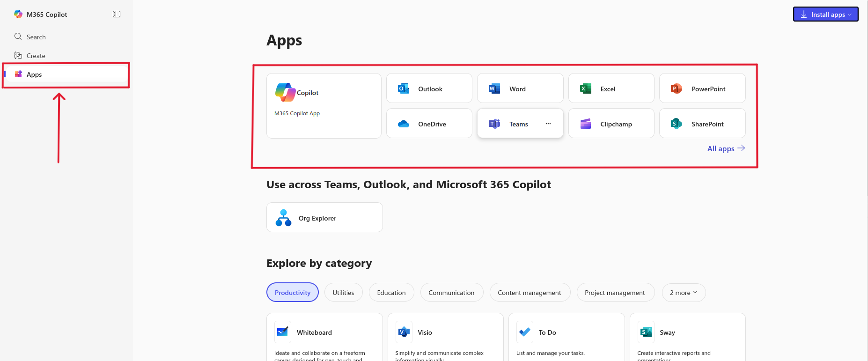This screenshot has height=361, width=868.
Task: Open Create in the sidebar
Action: (x=36, y=56)
